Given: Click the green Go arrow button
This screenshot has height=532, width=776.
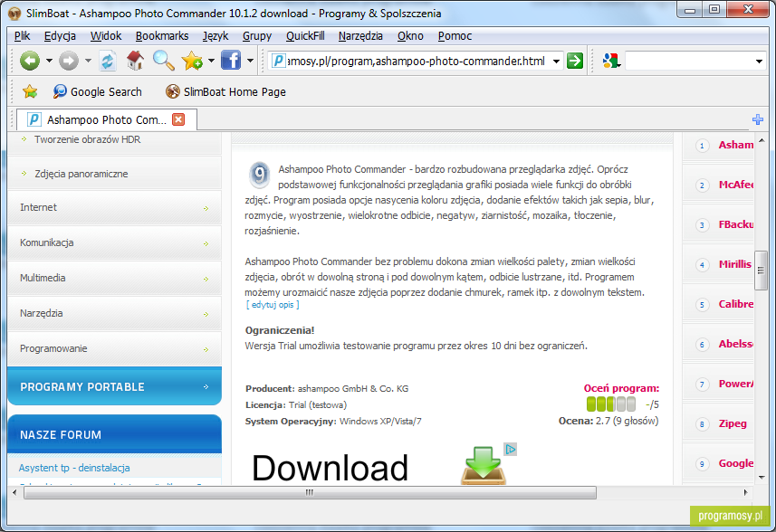Looking at the screenshot, I should 575,61.
